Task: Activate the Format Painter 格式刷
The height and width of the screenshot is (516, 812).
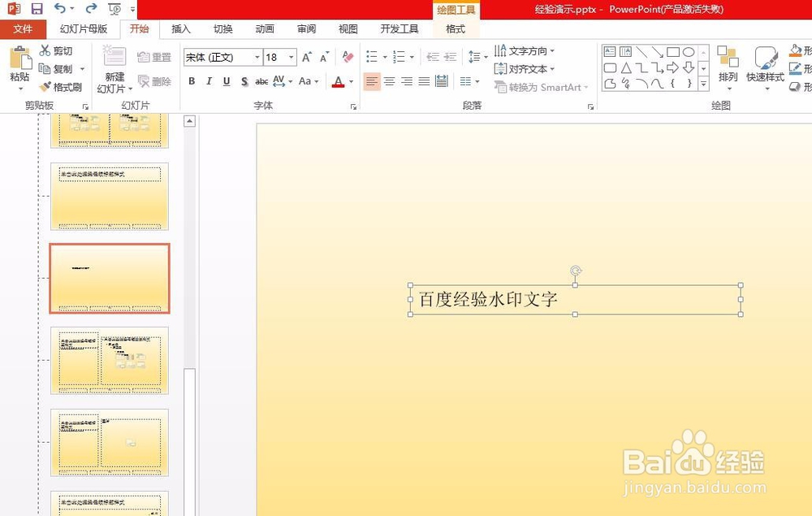Action: coord(61,86)
